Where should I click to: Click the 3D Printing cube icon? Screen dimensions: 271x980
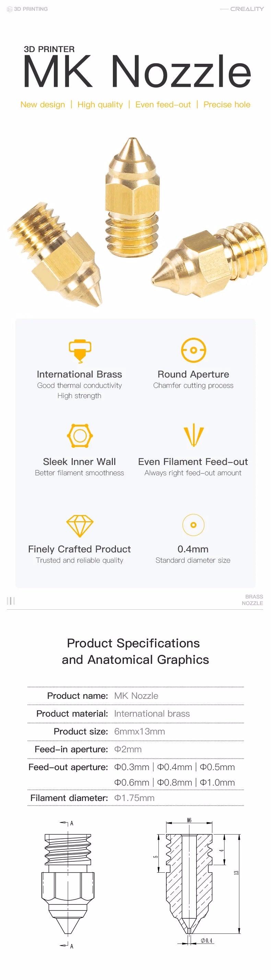[x=10, y=9]
